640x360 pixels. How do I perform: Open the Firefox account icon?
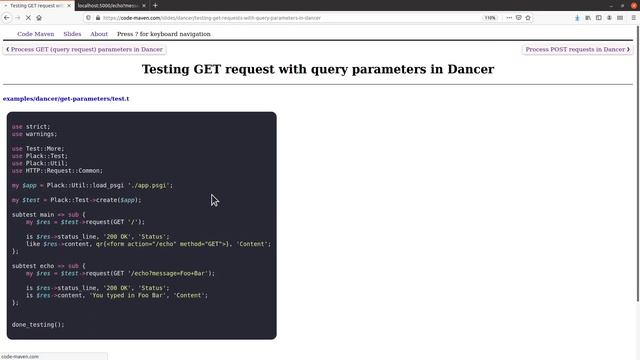point(609,18)
